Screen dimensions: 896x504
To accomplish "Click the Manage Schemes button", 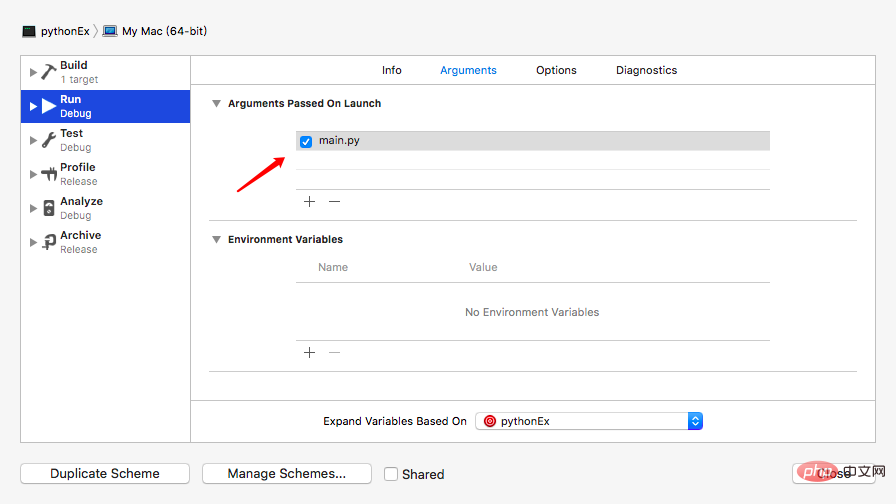I will click(287, 474).
